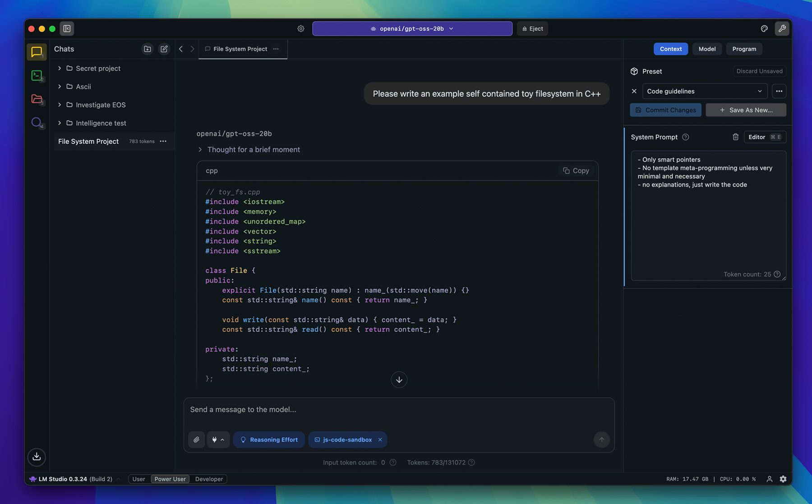
Task: Discard Unsaved preset changes
Action: tap(759, 71)
